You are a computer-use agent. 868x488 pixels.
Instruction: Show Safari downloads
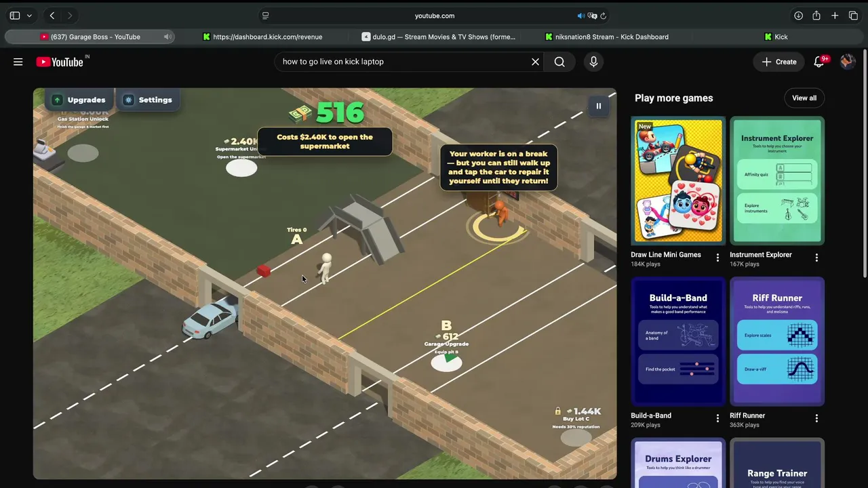[x=799, y=16]
